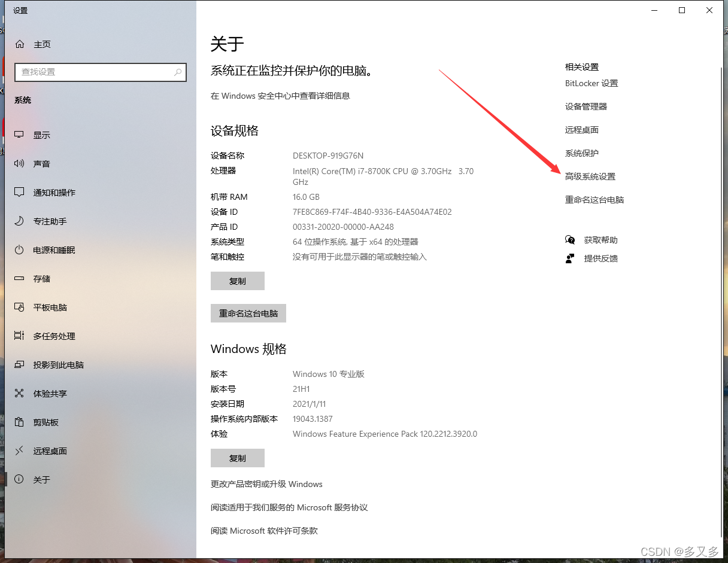Open 高级系统设置 link
The width and height of the screenshot is (728, 563).
(x=590, y=176)
